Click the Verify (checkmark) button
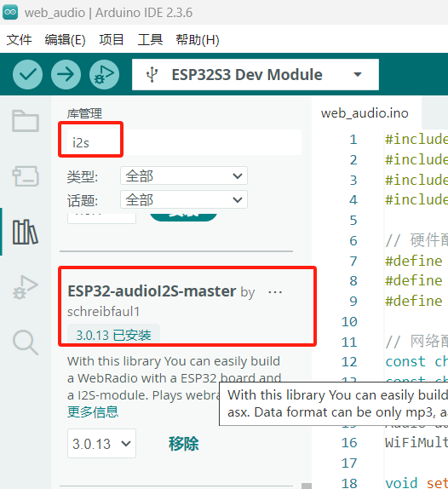Image resolution: width=448 pixels, height=489 pixels. click(28, 74)
